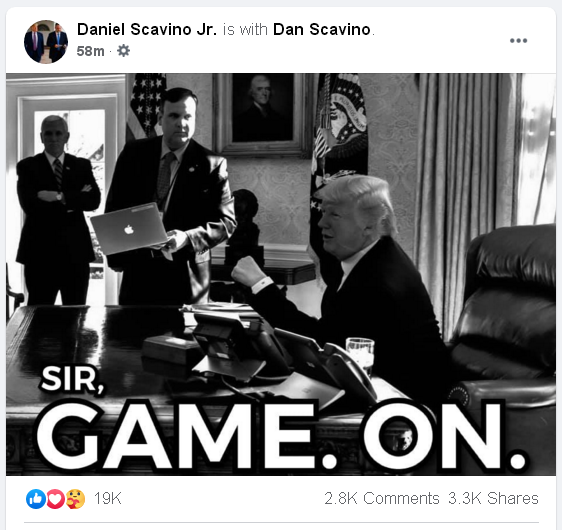
Task: Click the presidential seal flag in photo
Action: [340, 133]
